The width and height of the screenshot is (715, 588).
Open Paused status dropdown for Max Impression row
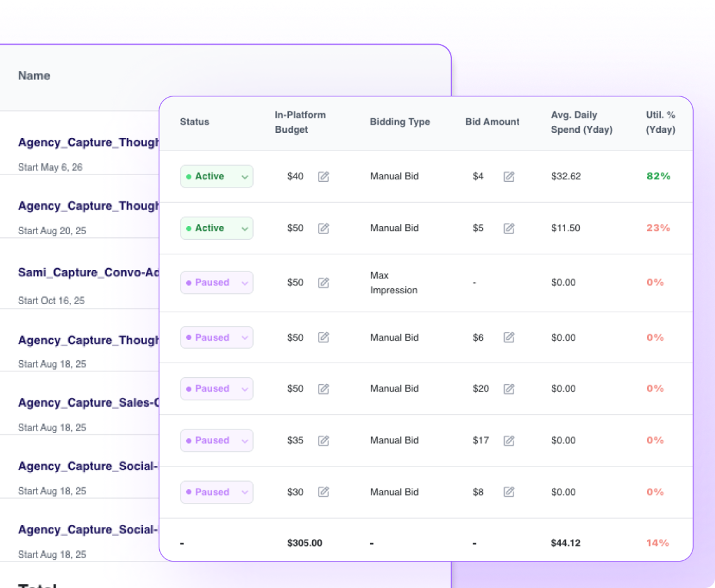(x=217, y=283)
